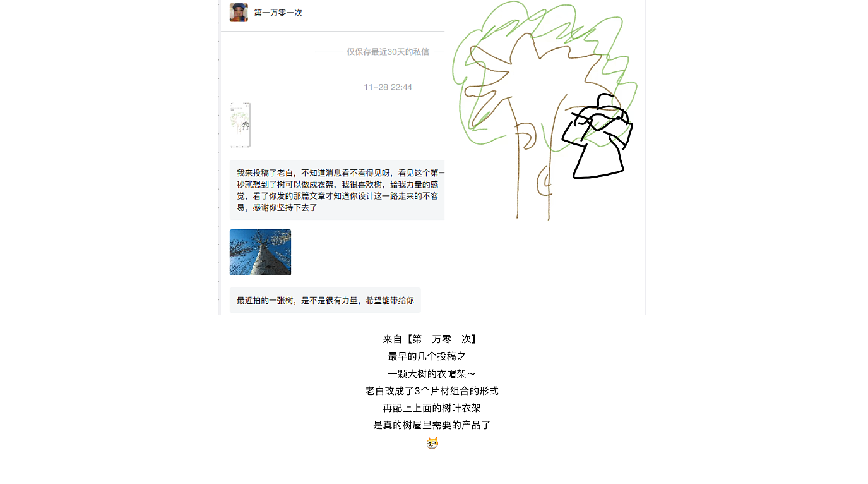Screen dimensions: 868x484
Task: Click the text 一颗大树的衣帽架
Action: tap(432, 373)
